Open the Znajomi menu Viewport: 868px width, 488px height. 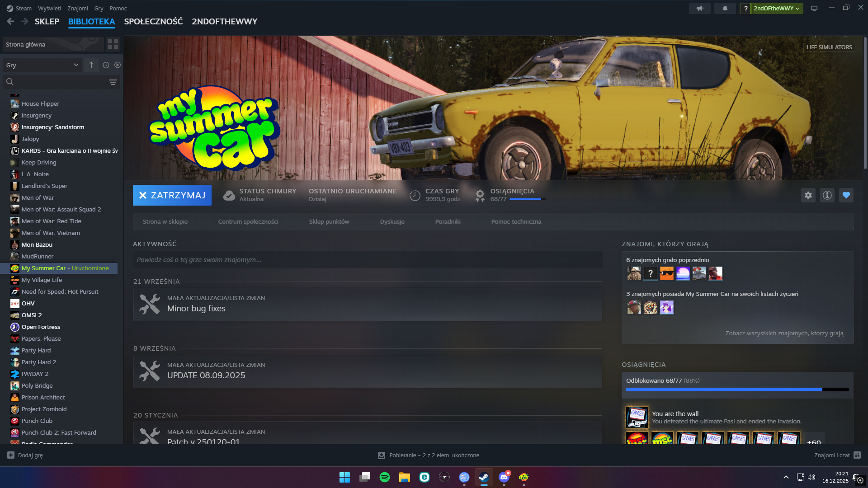click(x=77, y=9)
